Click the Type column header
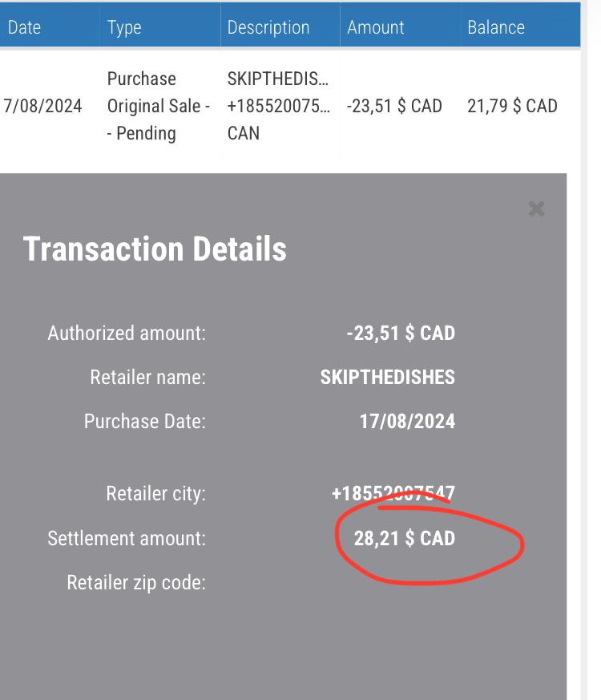This screenshot has height=700, width=601. [124, 27]
